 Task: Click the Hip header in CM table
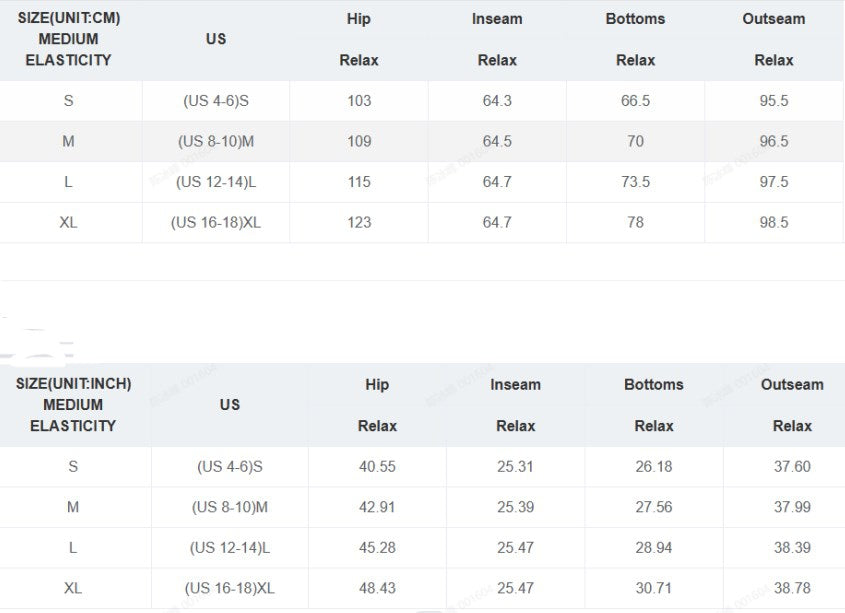[358, 19]
